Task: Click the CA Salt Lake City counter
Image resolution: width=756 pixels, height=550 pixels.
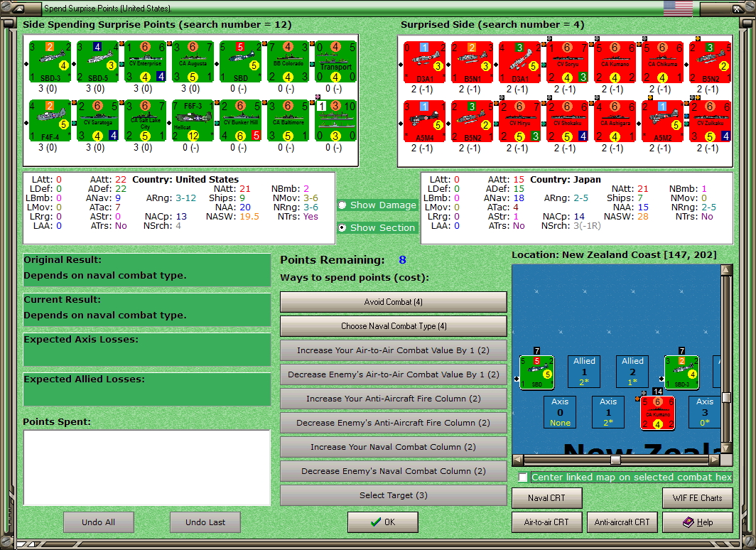Action: (x=145, y=121)
